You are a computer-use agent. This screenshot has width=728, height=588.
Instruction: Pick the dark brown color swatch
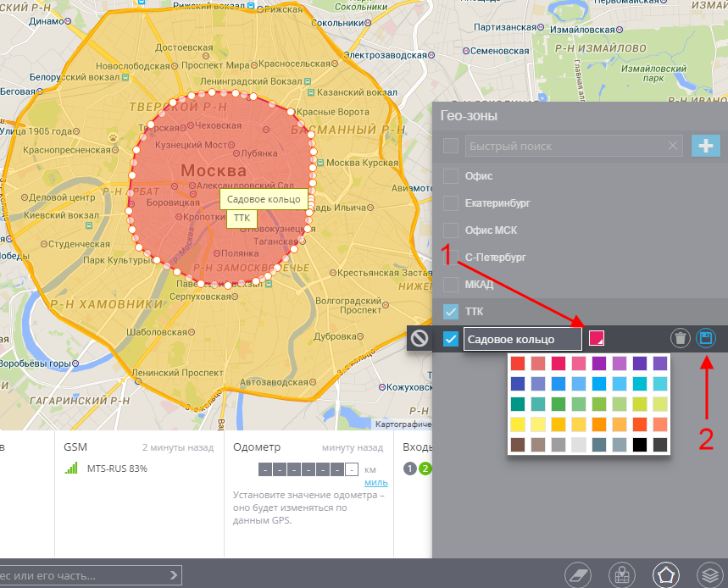[x=517, y=445]
